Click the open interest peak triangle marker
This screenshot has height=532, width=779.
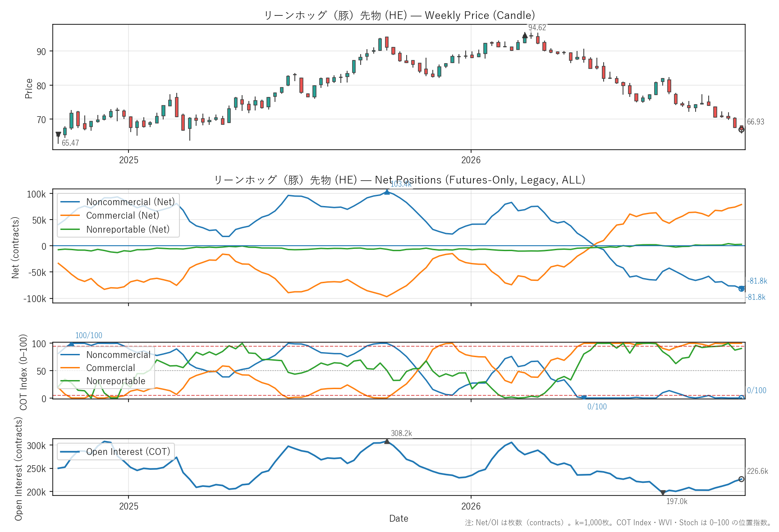pyautogui.click(x=387, y=441)
